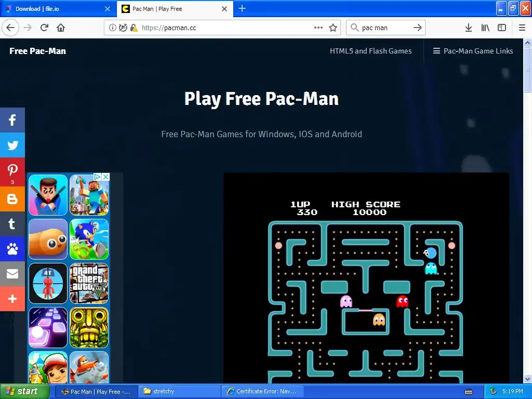Share the page on Twitter
This screenshot has width=532, height=399.
12,145
